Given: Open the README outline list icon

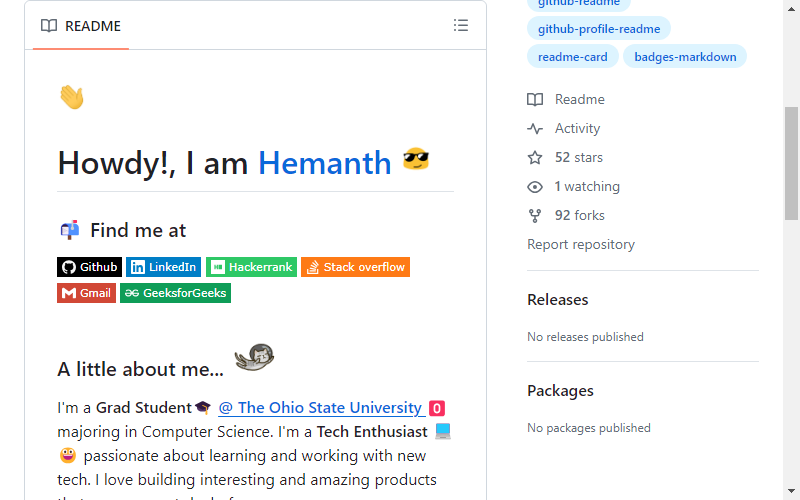Looking at the screenshot, I should pyautogui.click(x=461, y=26).
